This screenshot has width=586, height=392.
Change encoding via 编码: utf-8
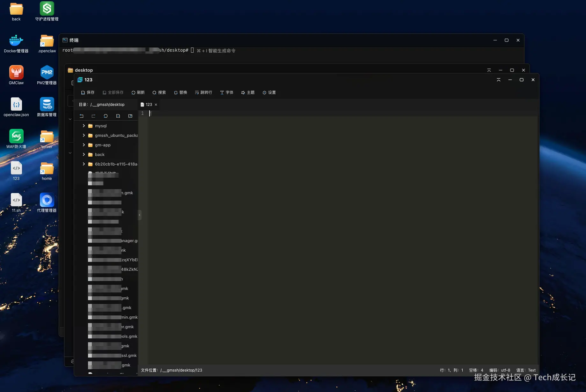500,370
